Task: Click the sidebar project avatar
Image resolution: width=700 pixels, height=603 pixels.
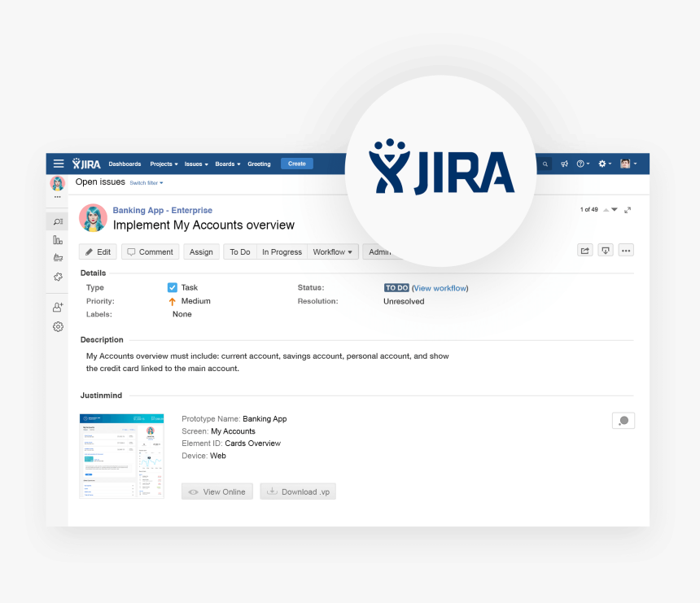Action: click(58, 183)
